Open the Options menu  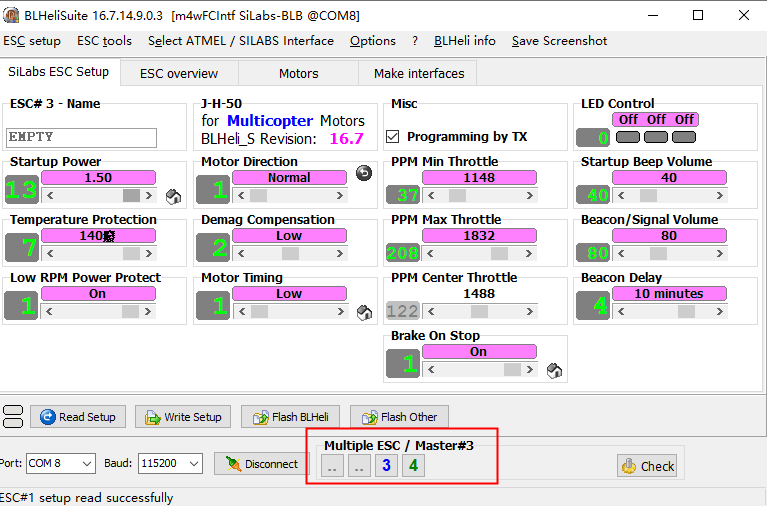373,41
